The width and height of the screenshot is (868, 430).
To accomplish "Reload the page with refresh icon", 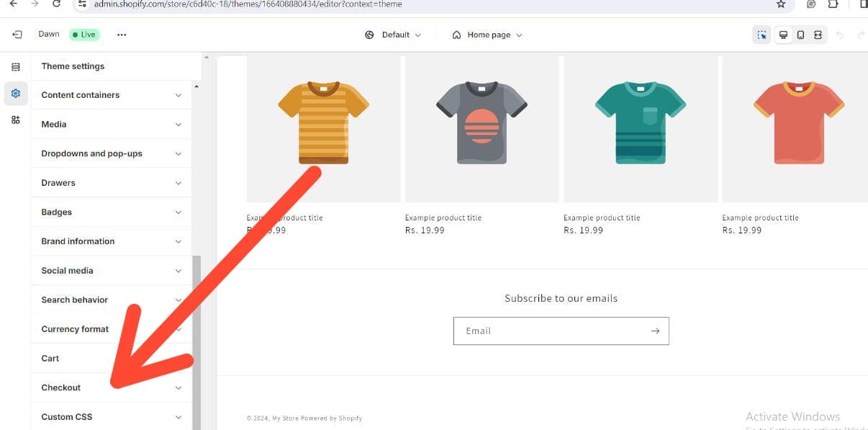I will point(57,4).
